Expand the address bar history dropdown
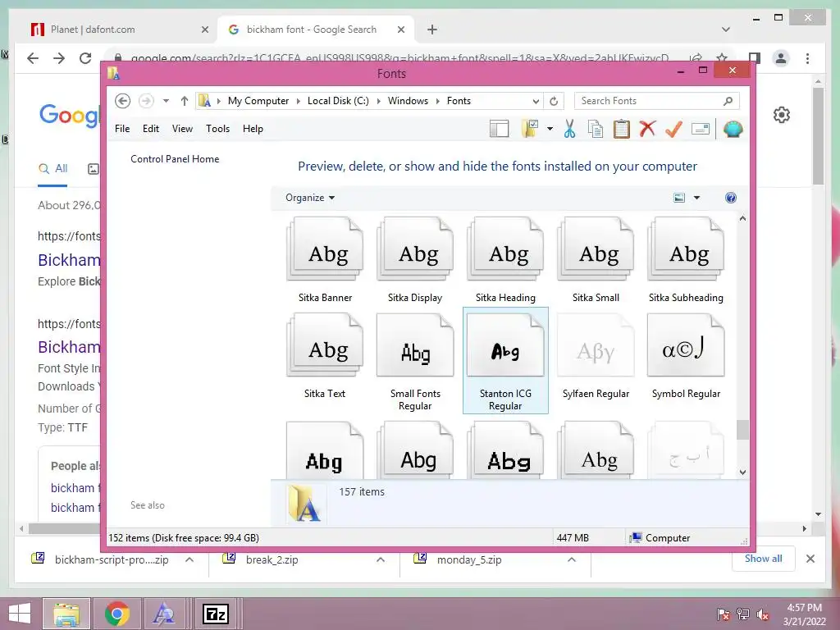 click(535, 101)
